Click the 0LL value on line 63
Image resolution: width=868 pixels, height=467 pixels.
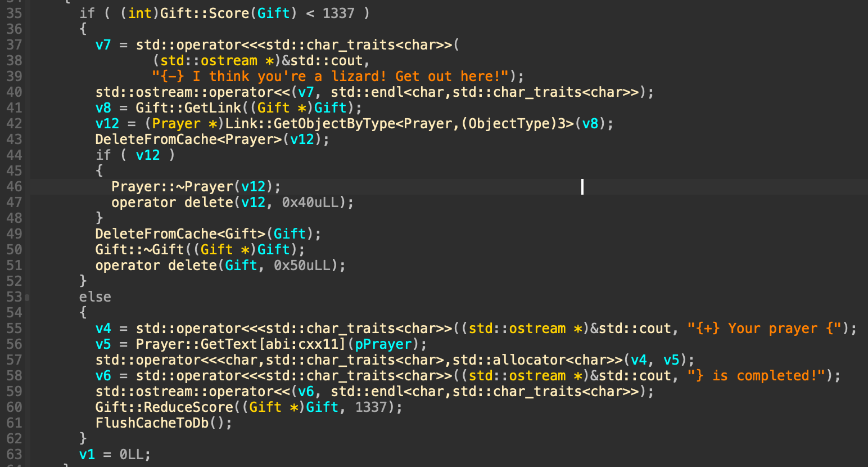click(132, 454)
